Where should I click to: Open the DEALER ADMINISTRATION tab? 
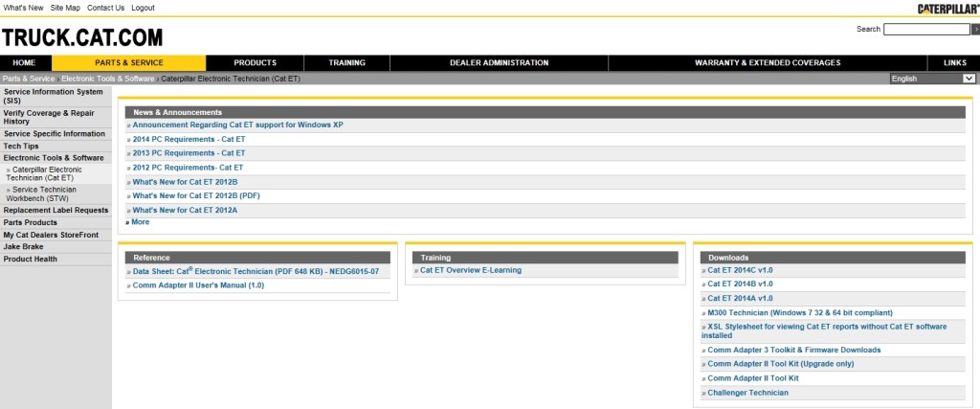tap(499, 63)
